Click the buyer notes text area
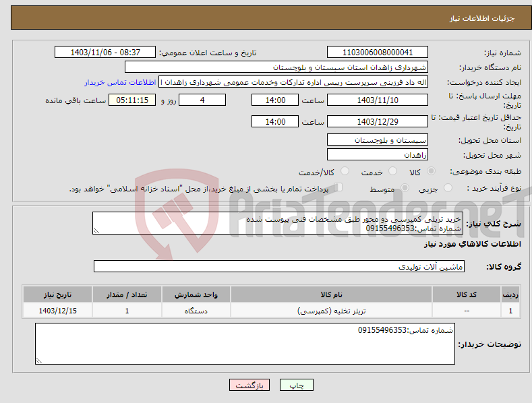 click(245, 344)
